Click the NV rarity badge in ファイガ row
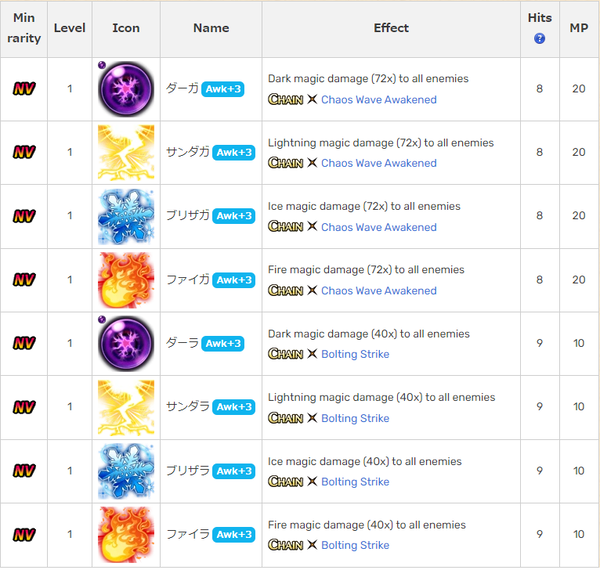 coord(24,280)
